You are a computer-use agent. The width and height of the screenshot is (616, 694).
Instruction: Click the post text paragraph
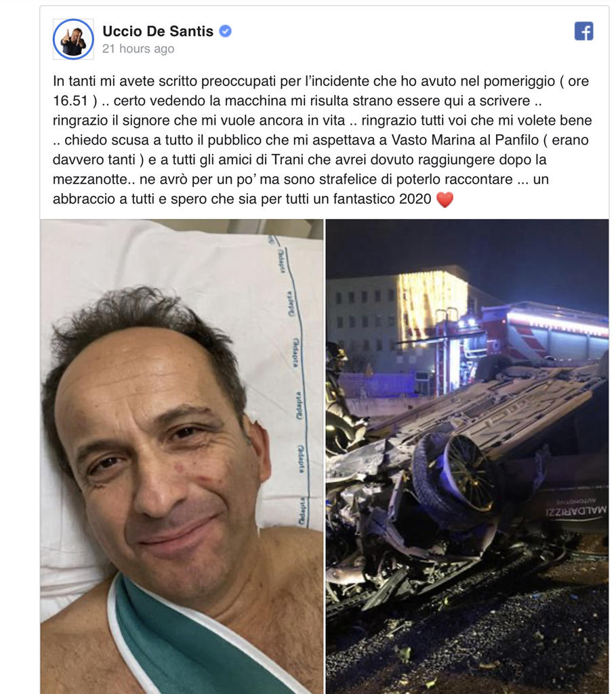pyautogui.click(x=322, y=140)
